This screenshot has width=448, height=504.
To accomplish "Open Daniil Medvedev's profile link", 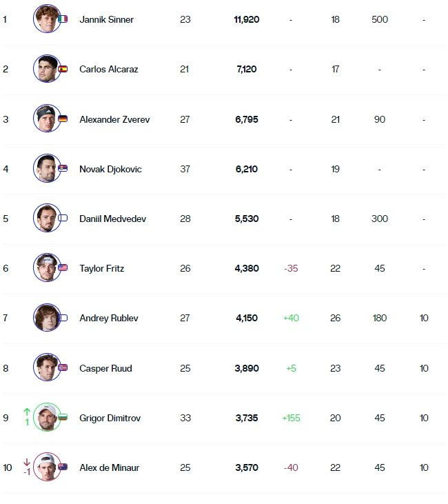I will click(x=112, y=219).
